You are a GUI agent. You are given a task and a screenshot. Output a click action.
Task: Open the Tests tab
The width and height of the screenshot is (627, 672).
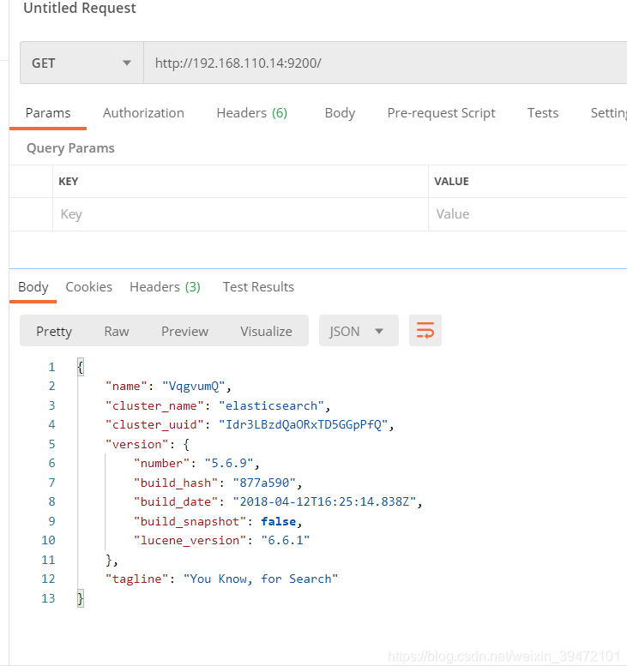(542, 113)
